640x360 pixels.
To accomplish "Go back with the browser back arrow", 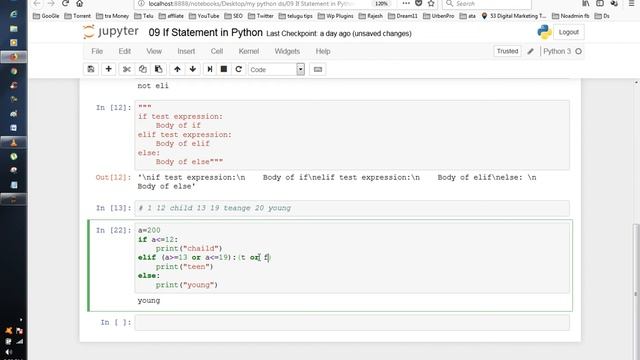I will pyautogui.click(x=37, y=3).
